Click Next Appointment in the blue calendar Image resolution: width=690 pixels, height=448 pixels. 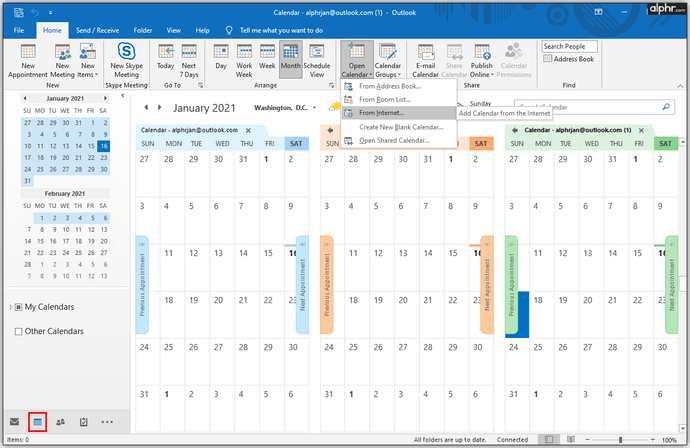[302, 285]
